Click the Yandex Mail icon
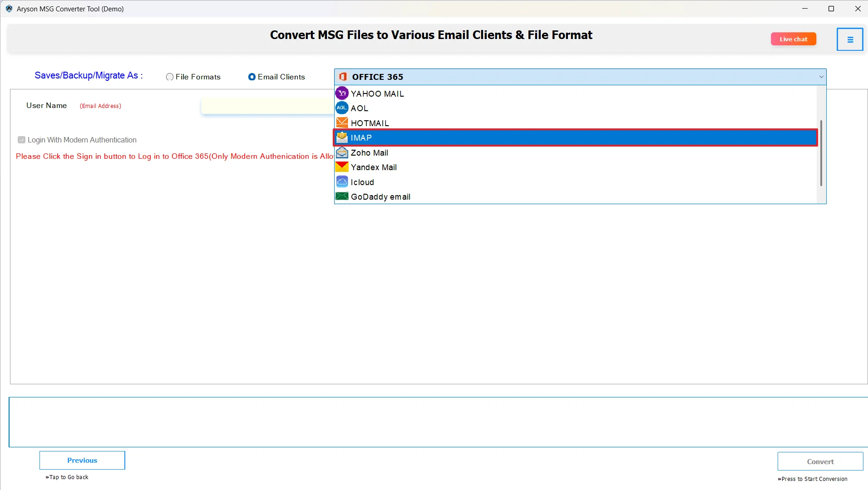The image size is (868, 490). [342, 167]
